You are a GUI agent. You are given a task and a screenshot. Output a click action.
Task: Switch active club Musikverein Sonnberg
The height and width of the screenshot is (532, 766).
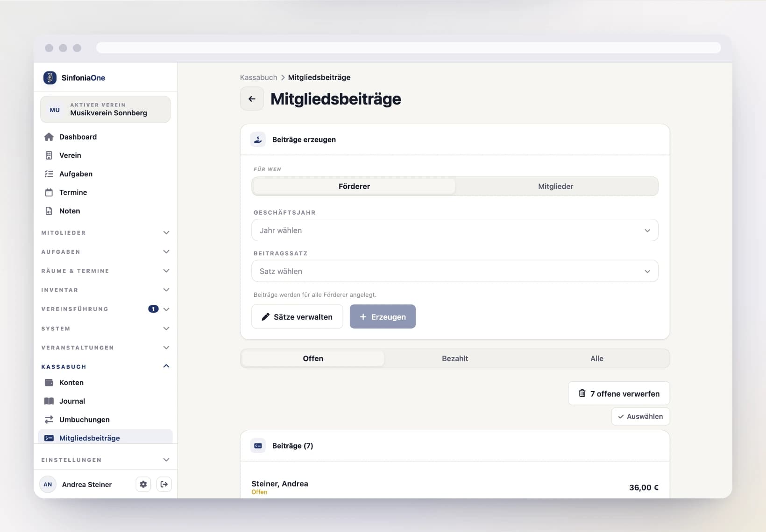pos(105,110)
